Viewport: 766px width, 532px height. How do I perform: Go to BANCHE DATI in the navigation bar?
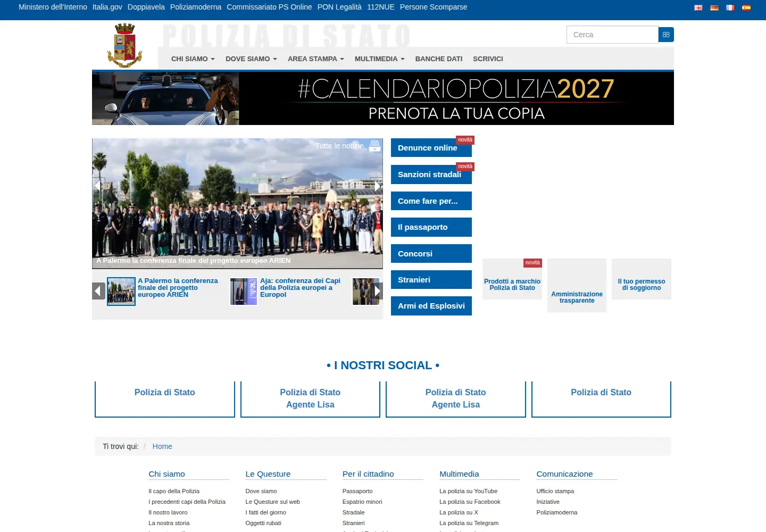[x=439, y=59]
